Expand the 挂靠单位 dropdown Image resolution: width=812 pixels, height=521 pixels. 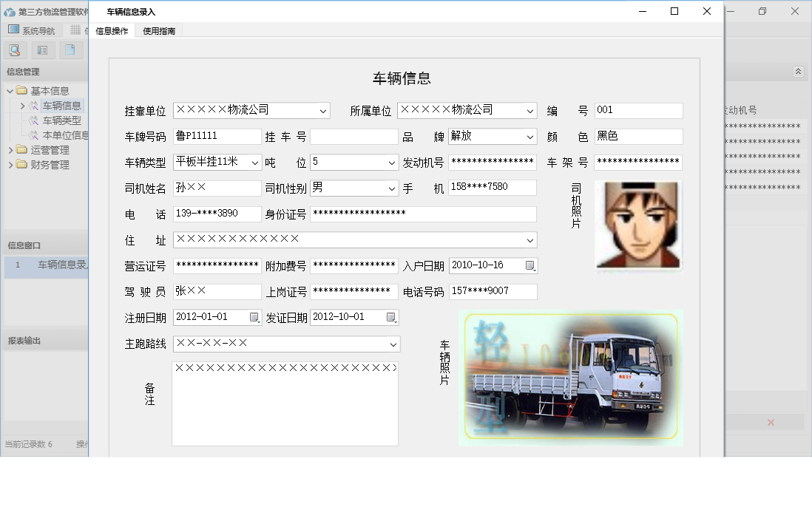(323, 111)
